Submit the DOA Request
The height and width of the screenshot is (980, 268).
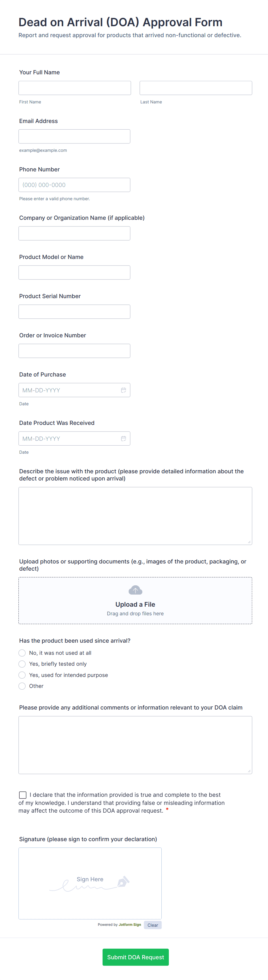[x=135, y=957]
